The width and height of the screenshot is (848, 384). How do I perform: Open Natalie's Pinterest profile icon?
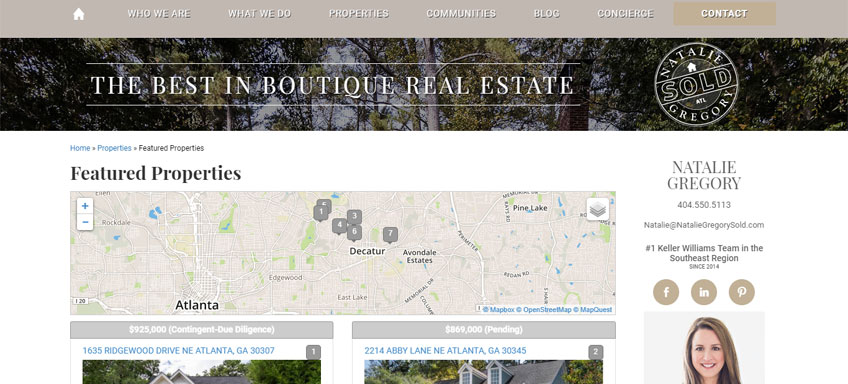tap(741, 292)
